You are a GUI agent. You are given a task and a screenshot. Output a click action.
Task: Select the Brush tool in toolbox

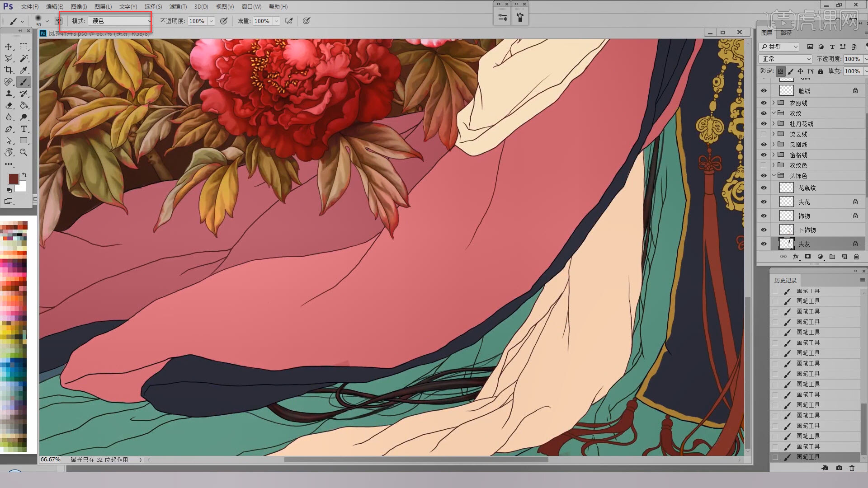(24, 82)
